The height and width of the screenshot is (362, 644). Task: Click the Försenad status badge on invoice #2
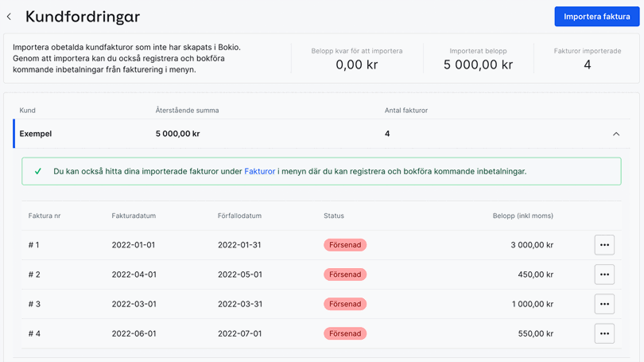(345, 274)
